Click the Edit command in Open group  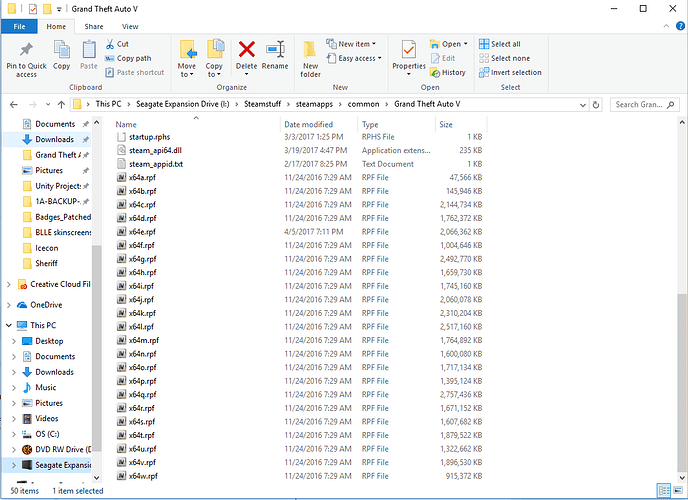(x=443, y=58)
